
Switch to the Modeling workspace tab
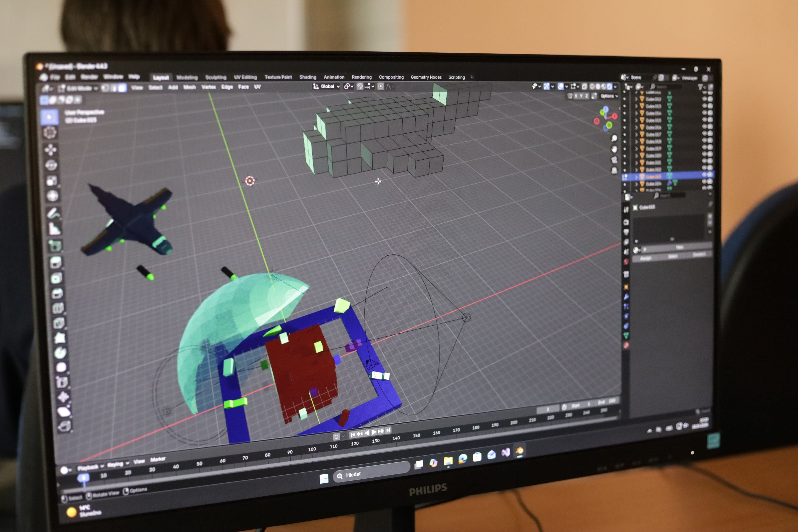click(187, 78)
